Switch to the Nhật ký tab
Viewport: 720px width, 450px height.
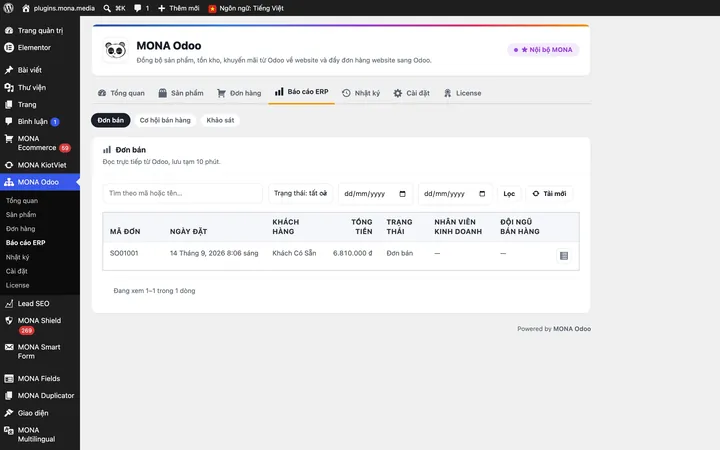tap(361, 93)
